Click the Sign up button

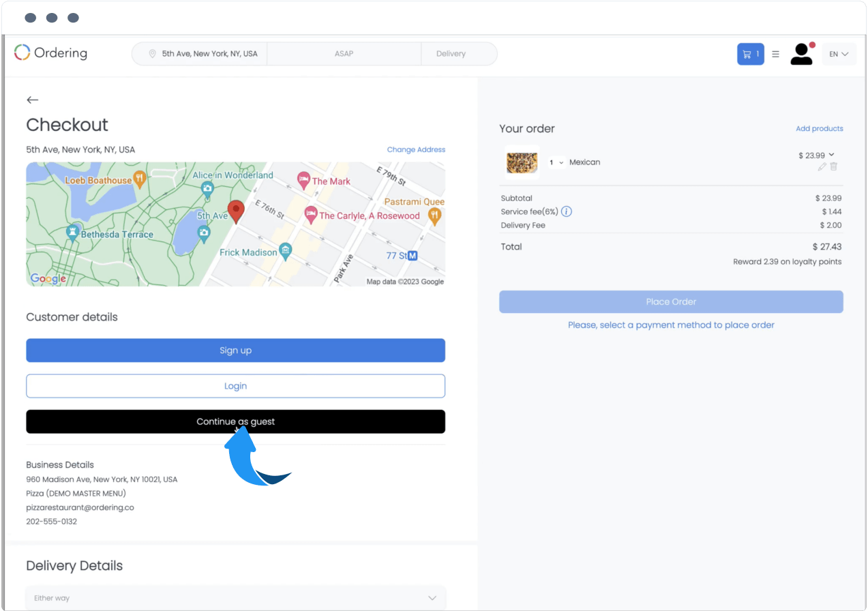pos(235,351)
